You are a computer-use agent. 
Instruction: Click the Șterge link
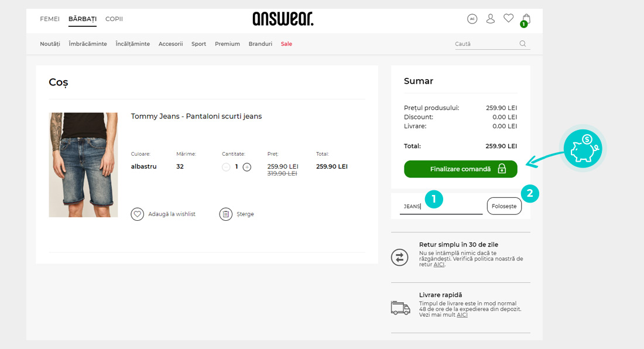pos(245,214)
